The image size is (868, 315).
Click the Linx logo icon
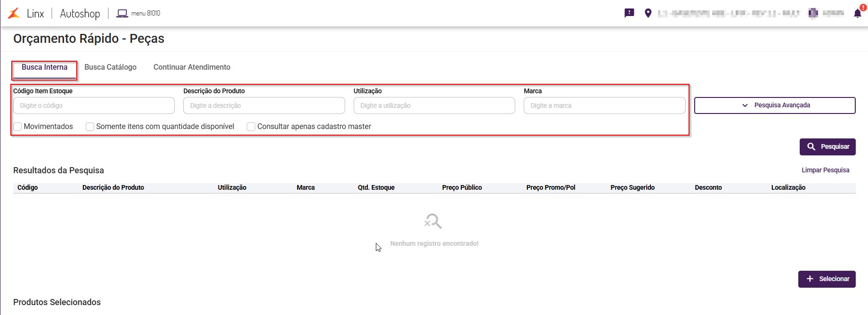[x=14, y=13]
